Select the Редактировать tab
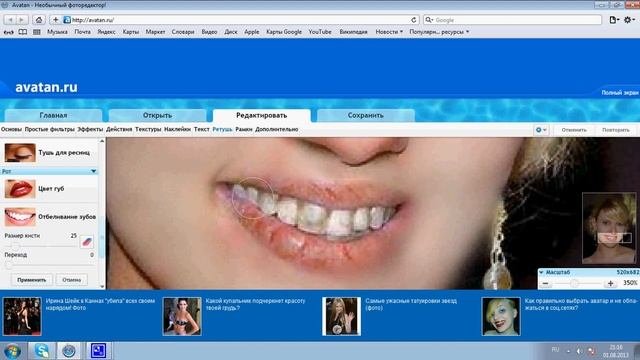Viewport: 640px width, 360px height. pyautogui.click(x=262, y=116)
